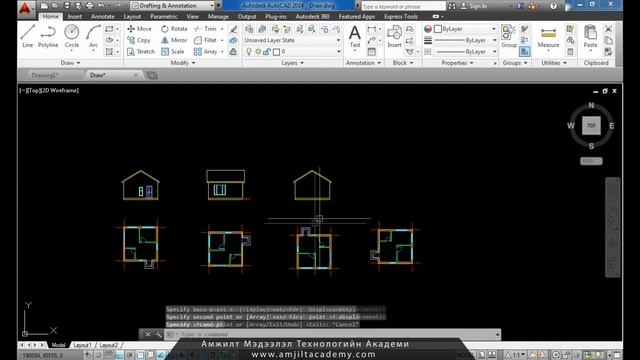Switch to the Model tab
The width and height of the screenshot is (640, 360).
coord(58,345)
